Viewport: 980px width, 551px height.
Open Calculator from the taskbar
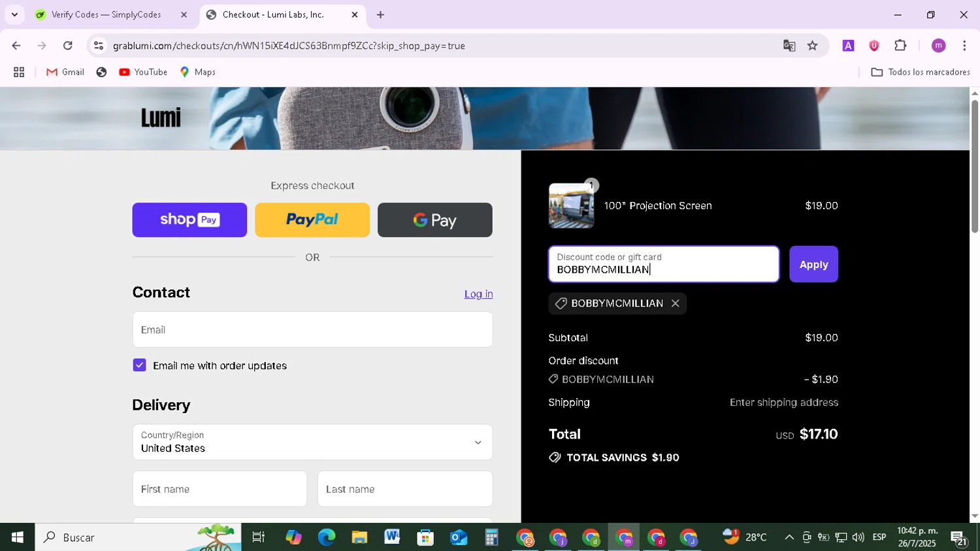491,537
